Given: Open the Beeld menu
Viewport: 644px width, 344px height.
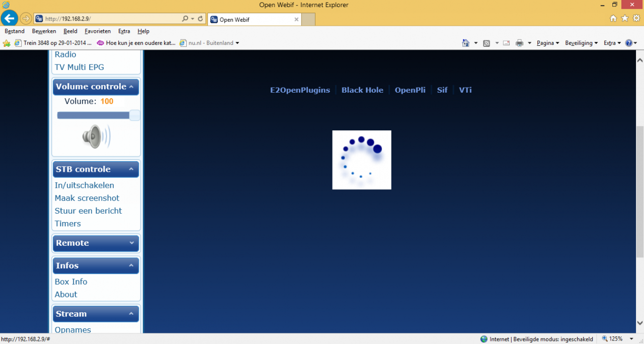Looking at the screenshot, I should (70, 31).
